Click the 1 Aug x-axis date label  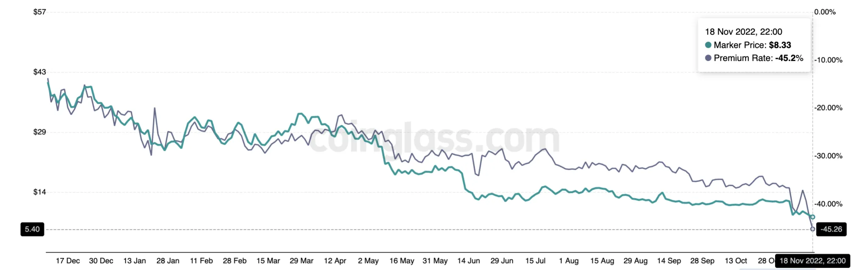pyautogui.click(x=569, y=261)
